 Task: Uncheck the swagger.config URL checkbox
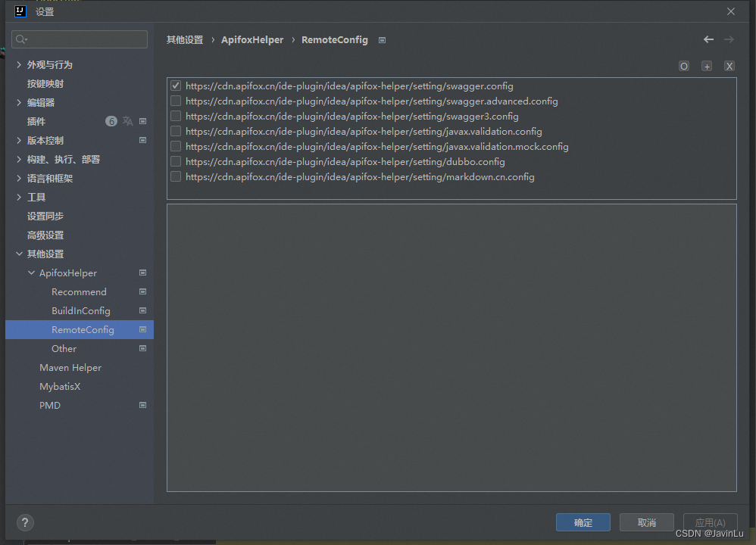click(x=176, y=86)
